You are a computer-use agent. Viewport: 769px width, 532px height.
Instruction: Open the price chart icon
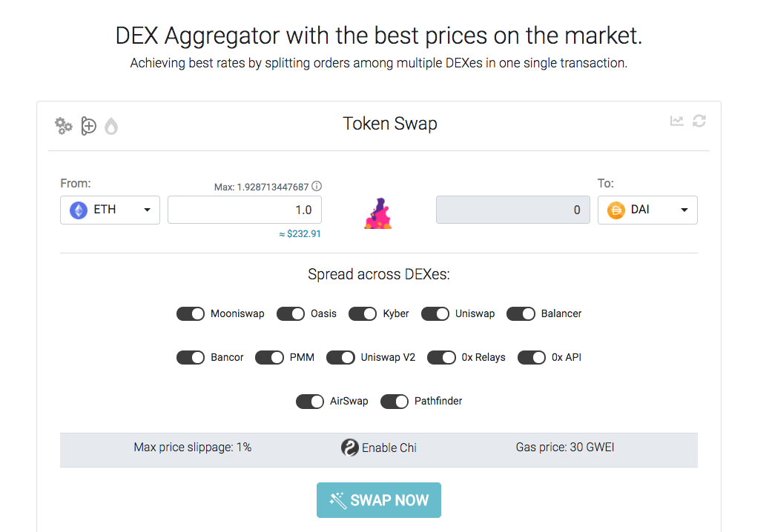pos(677,121)
